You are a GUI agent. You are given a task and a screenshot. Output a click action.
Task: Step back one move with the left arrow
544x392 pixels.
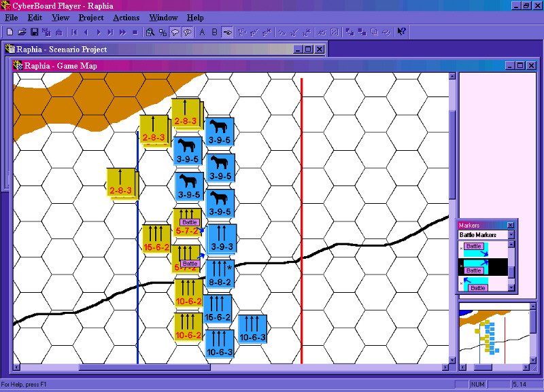tap(86, 32)
